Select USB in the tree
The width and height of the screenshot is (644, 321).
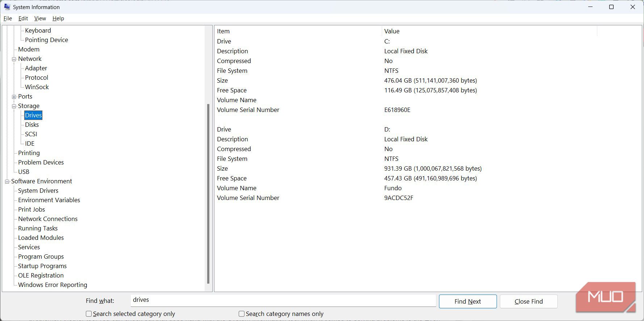[x=24, y=172]
